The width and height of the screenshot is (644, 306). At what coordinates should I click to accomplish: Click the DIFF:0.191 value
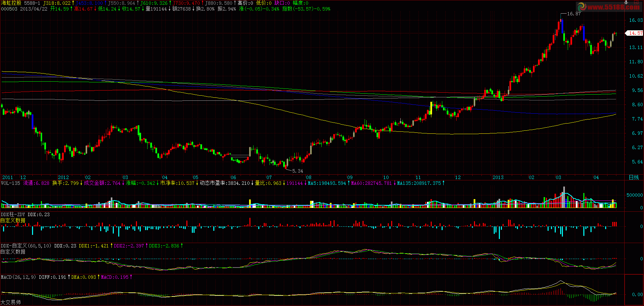click(x=52, y=277)
